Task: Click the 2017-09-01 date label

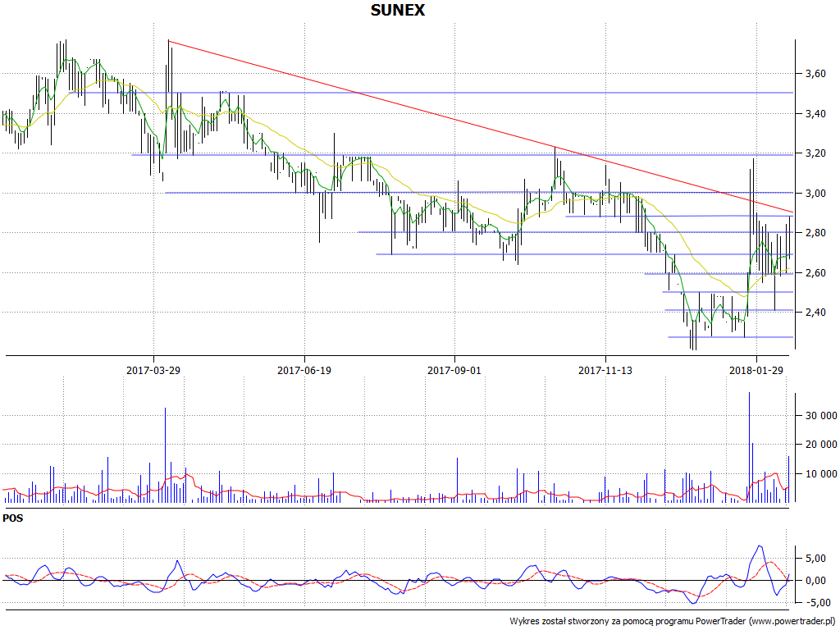Action: (454, 370)
